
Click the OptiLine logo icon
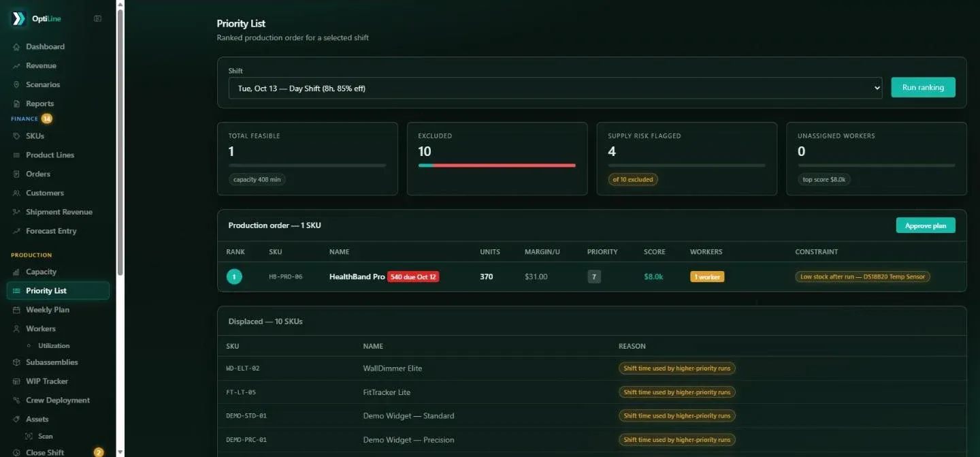[18, 18]
